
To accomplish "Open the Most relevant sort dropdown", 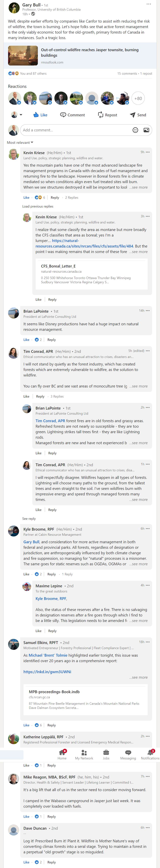I will click(20, 143).
